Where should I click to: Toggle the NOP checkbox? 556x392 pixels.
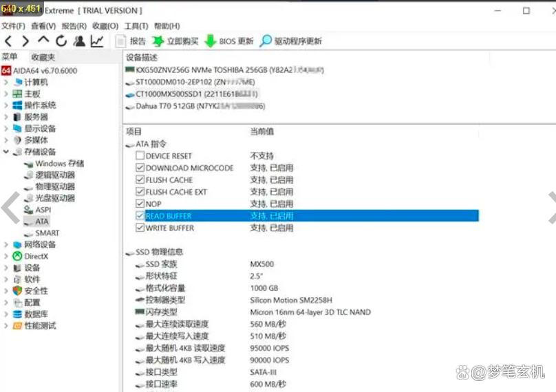(140, 204)
